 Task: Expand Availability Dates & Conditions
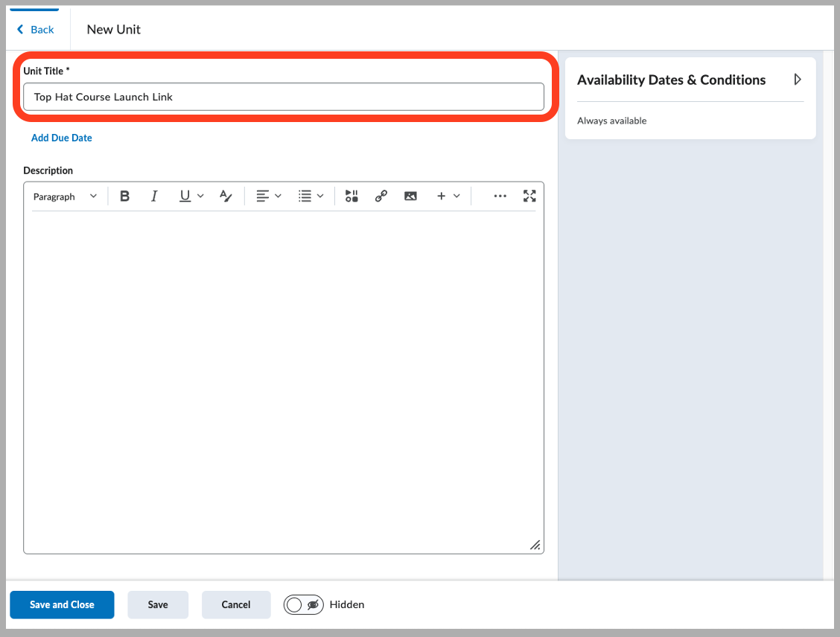pos(797,79)
